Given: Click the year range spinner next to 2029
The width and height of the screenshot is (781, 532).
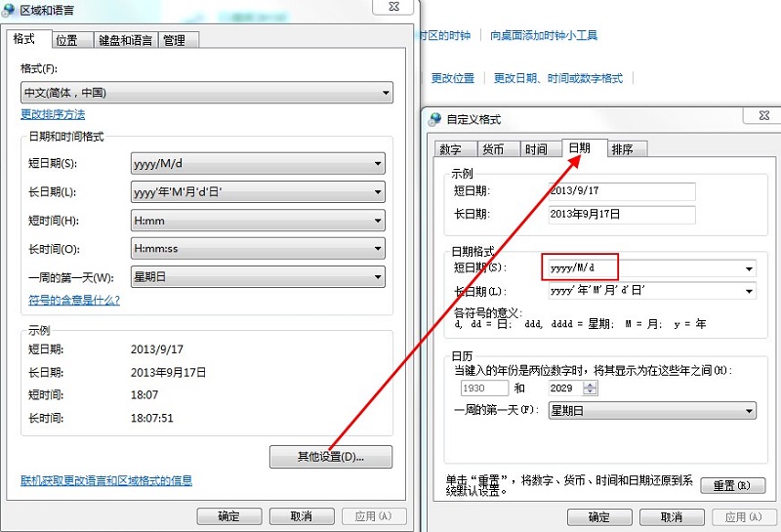Looking at the screenshot, I should 589,388.
